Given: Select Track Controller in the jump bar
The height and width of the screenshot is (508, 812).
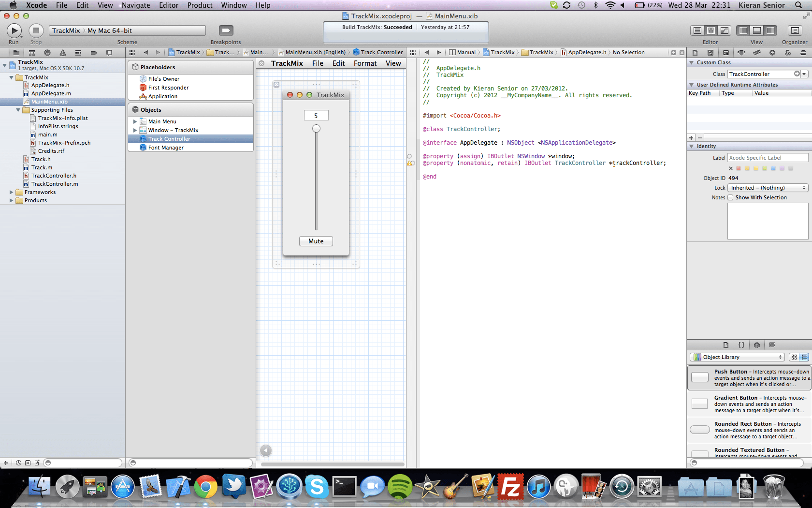Looking at the screenshot, I should point(377,52).
